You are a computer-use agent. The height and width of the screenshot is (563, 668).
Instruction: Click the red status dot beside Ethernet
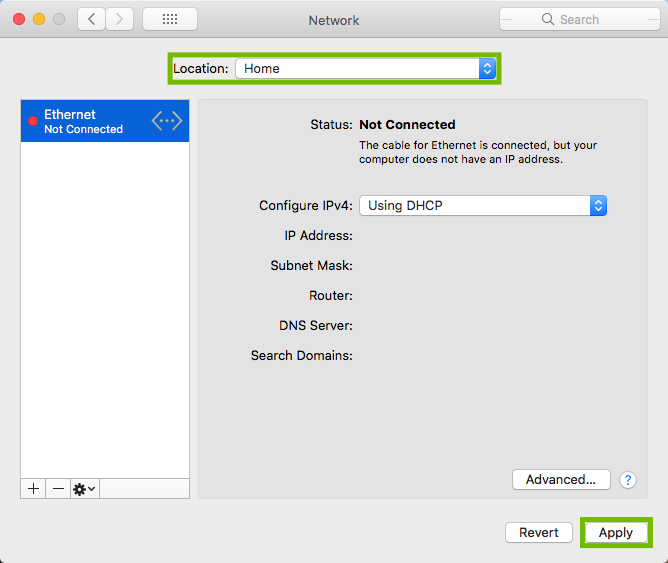click(33, 121)
